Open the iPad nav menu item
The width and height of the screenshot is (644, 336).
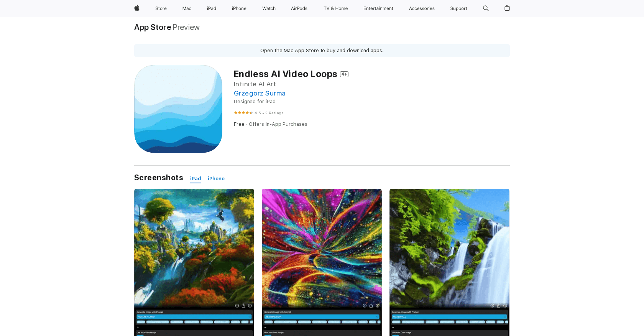(x=212, y=8)
